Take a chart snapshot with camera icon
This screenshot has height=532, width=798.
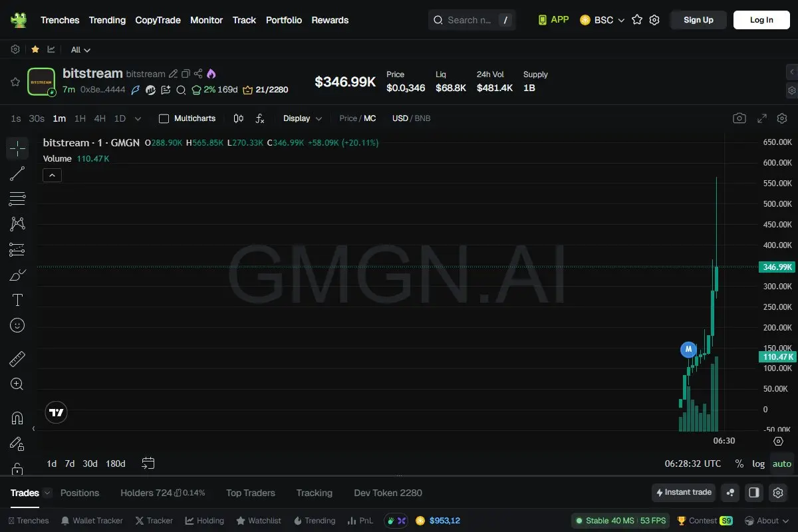[x=739, y=118]
